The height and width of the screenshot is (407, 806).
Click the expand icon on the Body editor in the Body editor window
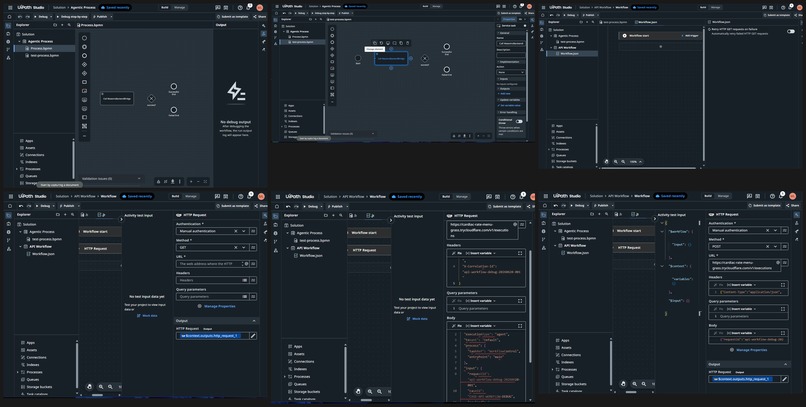tap(520, 326)
